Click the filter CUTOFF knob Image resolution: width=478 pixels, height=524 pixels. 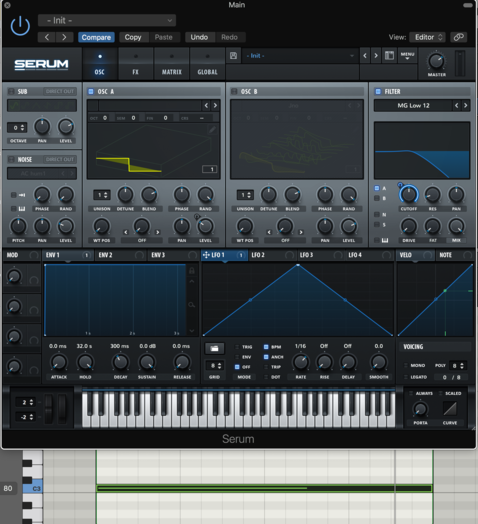tap(408, 194)
